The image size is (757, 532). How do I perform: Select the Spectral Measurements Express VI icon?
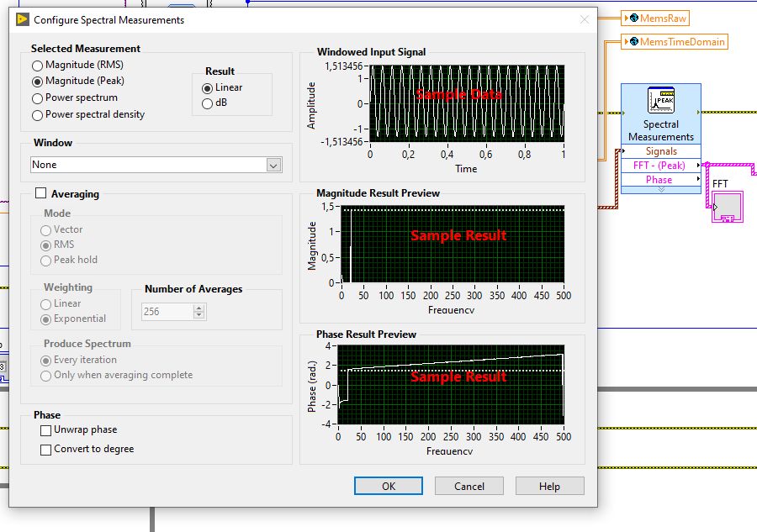click(661, 100)
